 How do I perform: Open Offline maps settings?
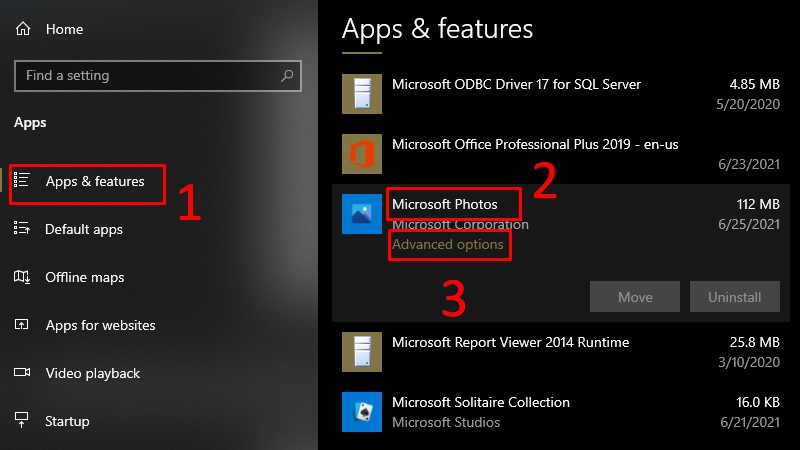pyautogui.click(x=85, y=278)
